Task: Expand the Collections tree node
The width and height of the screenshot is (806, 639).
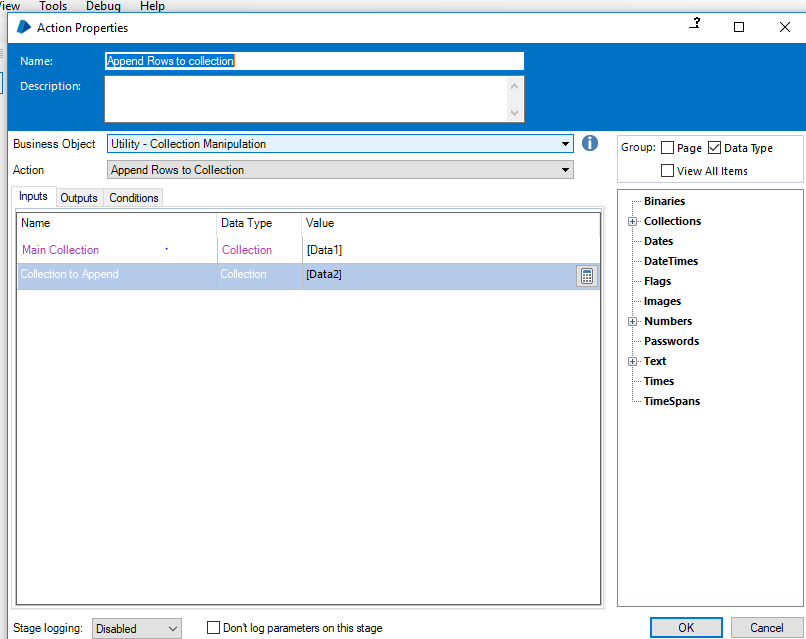Action: [633, 222]
